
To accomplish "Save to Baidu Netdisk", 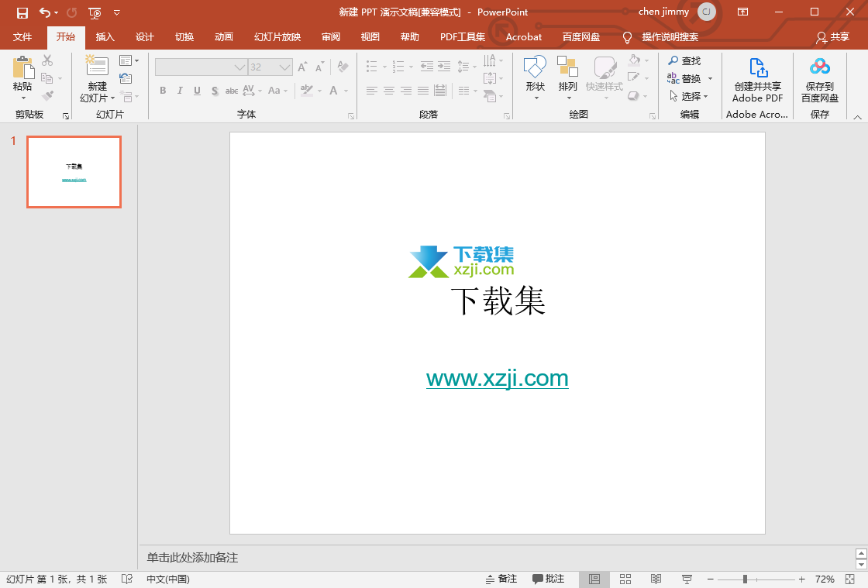I will point(820,80).
